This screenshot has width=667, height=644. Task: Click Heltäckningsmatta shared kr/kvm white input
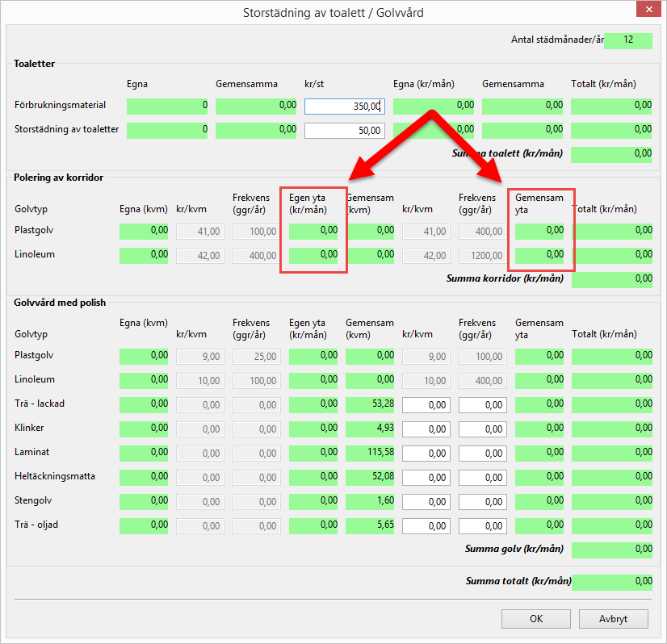click(426, 477)
